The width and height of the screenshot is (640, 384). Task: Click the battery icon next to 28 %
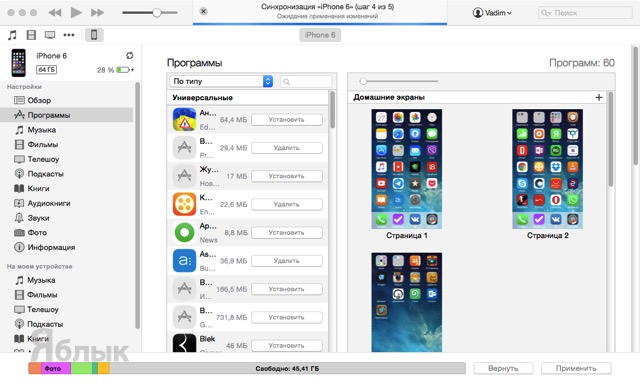pyautogui.click(x=124, y=70)
